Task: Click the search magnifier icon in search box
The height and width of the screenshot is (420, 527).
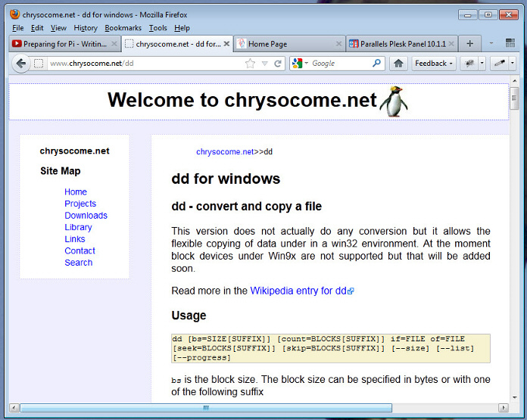Action: click(377, 64)
